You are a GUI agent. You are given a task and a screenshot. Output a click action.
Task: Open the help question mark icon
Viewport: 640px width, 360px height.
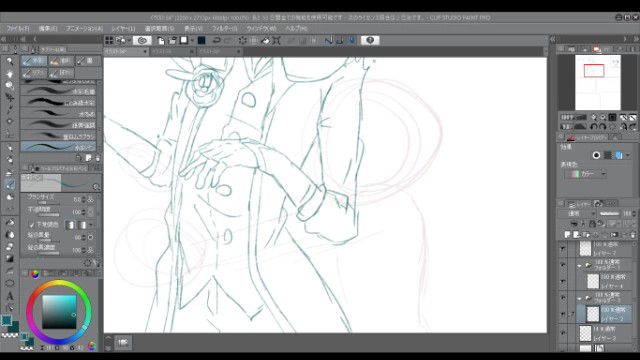point(370,40)
